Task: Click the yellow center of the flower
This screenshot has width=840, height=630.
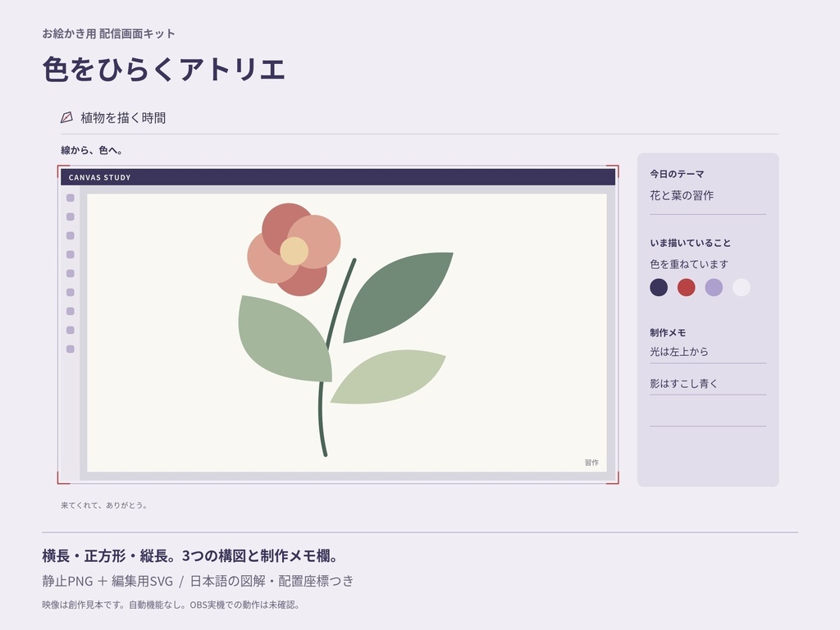Action: tap(294, 251)
